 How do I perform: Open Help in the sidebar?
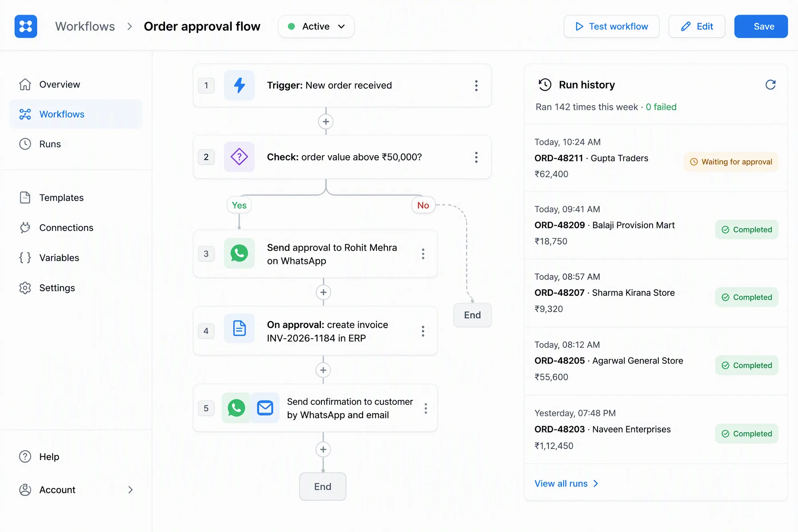[76, 457]
